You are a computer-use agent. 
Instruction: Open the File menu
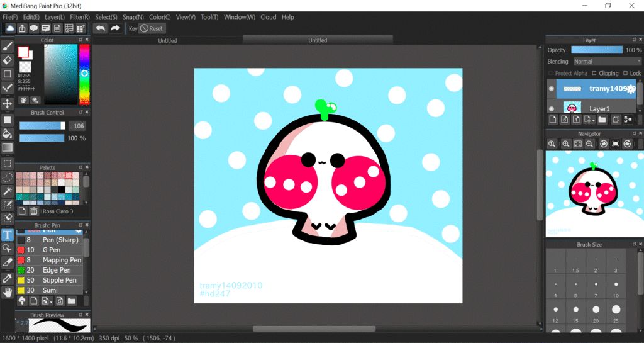click(10, 17)
